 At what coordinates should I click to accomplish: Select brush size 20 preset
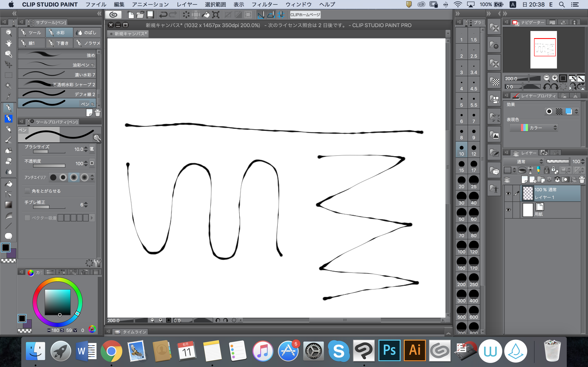(461, 182)
